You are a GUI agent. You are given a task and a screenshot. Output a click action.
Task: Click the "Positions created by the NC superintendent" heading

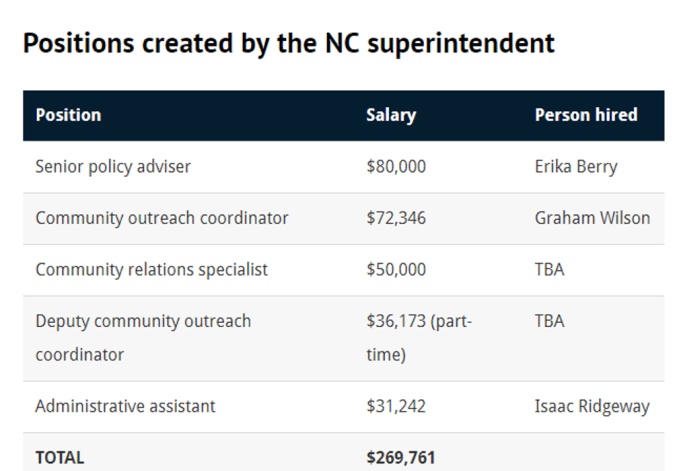[288, 44]
